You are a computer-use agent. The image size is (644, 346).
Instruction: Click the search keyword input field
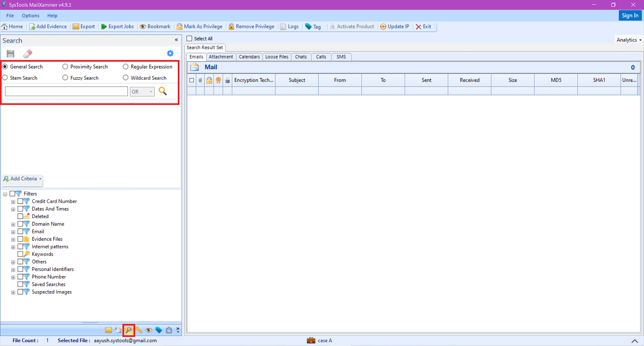point(66,91)
